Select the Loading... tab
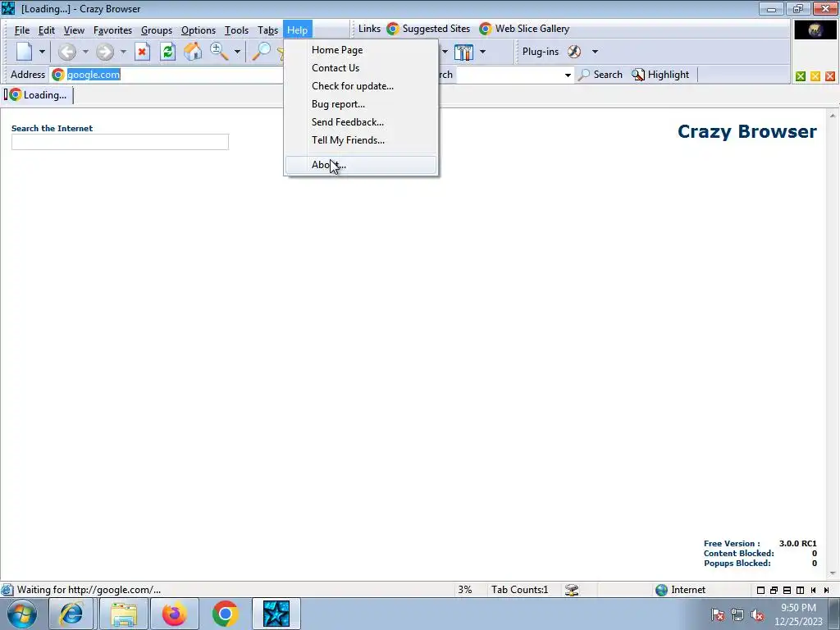Image resolution: width=840 pixels, height=630 pixels. tap(38, 95)
